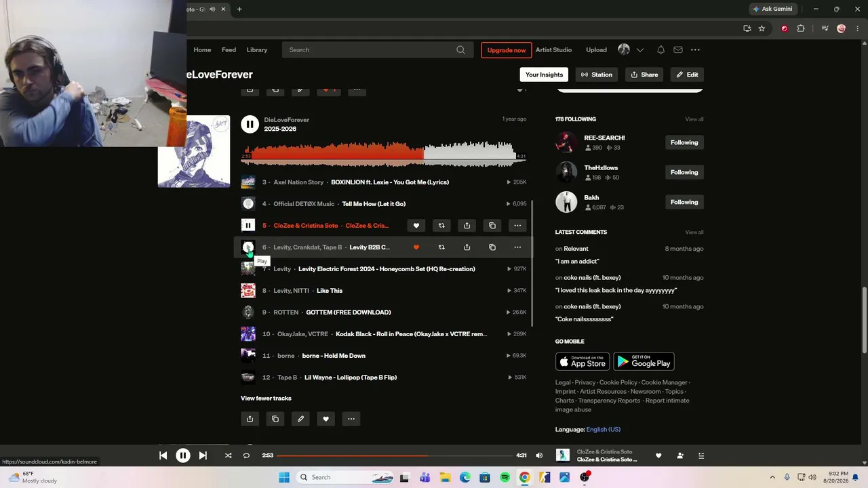The height and width of the screenshot is (488, 868).
Task: Seek within the orange playlist waveform
Action: coord(384,153)
